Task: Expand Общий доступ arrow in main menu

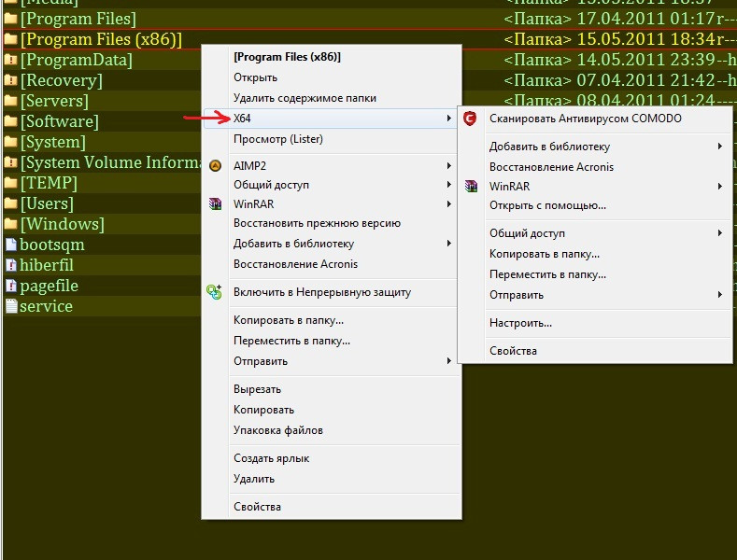Action: click(449, 185)
